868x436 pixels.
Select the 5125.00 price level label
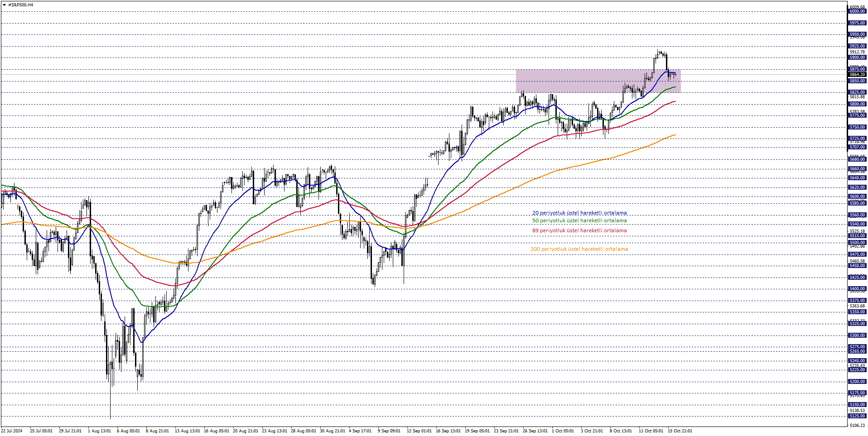857,416
